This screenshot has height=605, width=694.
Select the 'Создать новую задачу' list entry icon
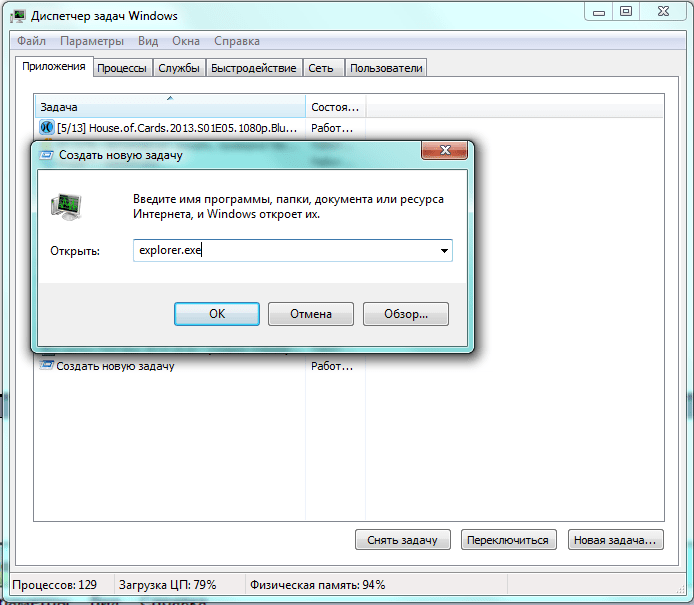pyautogui.click(x=46, y=366)
